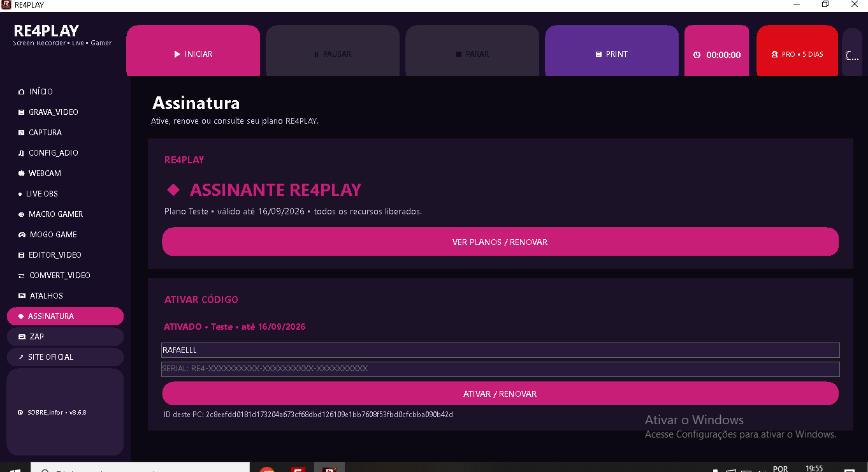Open EDITOR_VIDEO from the sidebar
868x472 pixels.
click(65, 255)
